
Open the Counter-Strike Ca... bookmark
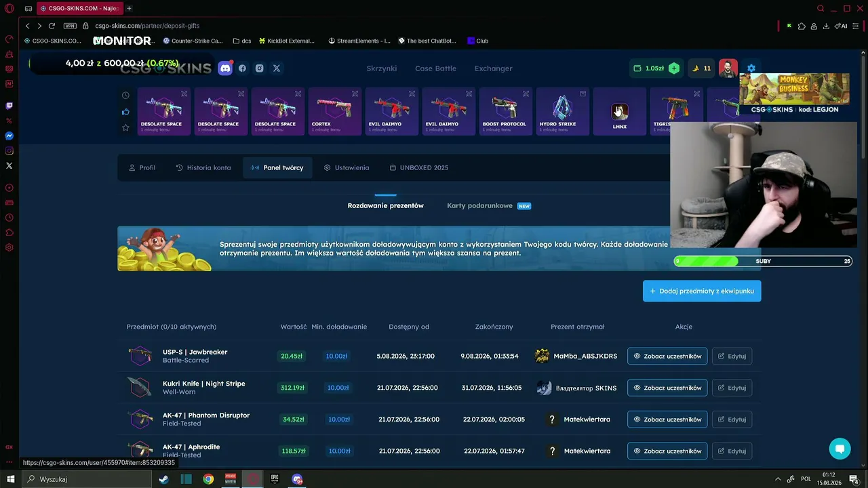[x=193, y=41]
